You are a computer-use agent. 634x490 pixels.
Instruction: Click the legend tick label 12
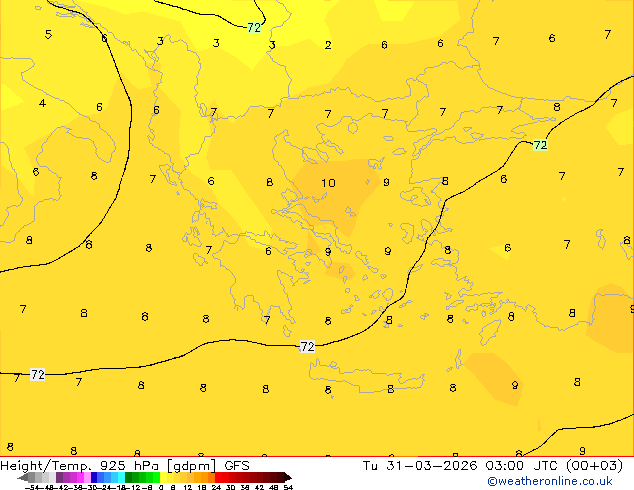pos(188,488)
